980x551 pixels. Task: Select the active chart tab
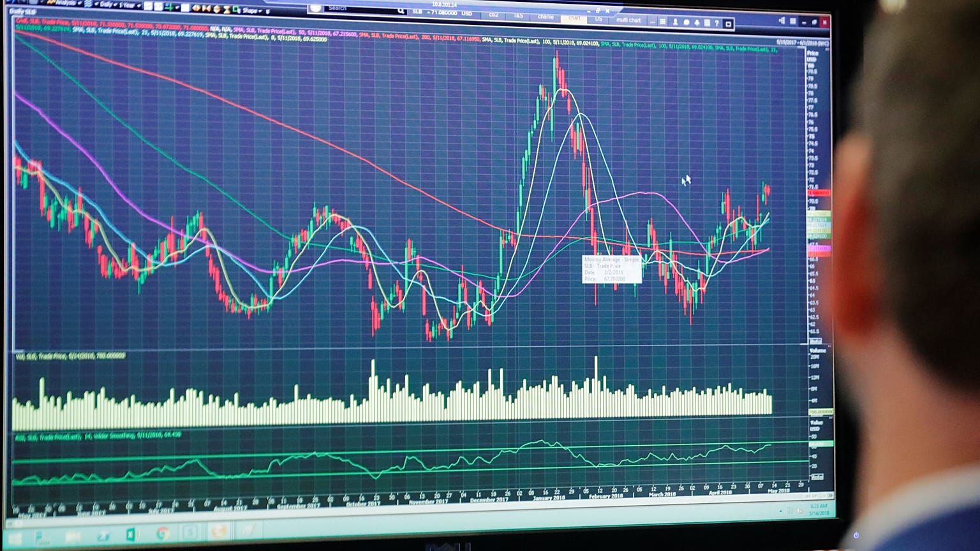(x=574, y=18)
